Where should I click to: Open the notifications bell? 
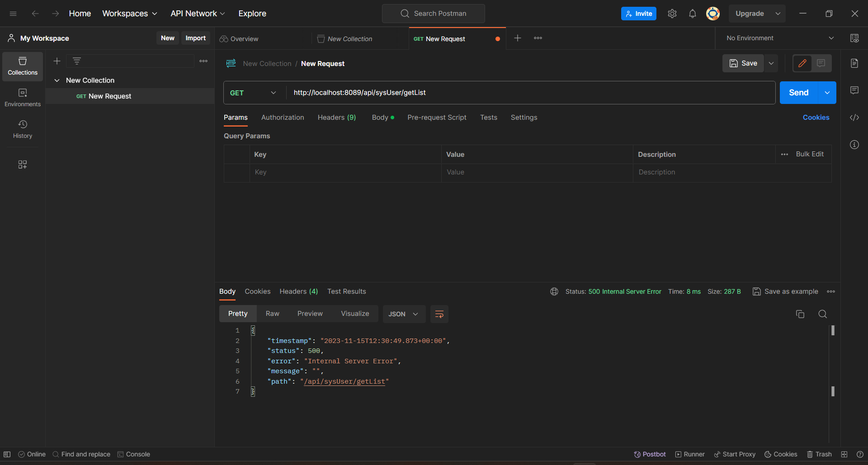click(x=692, y=14)
